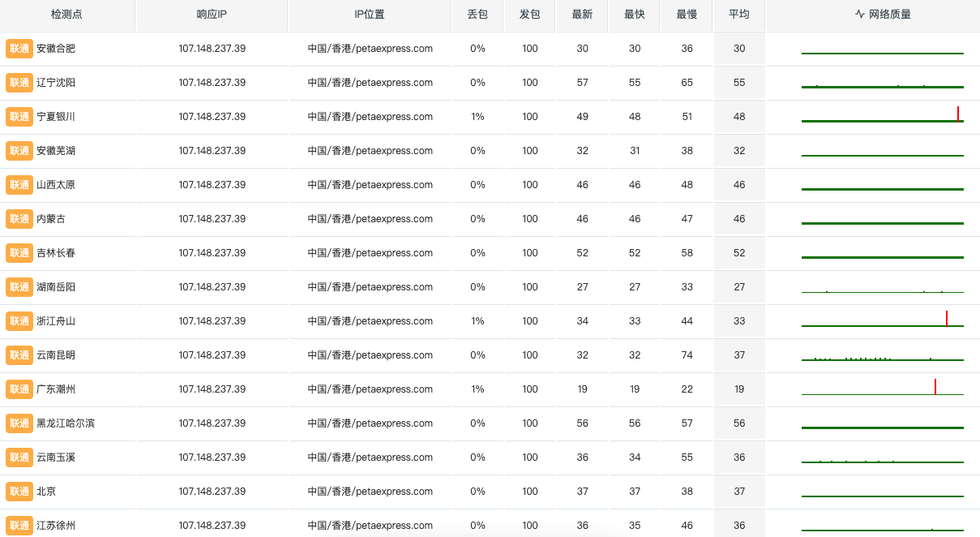Click the 联通 badge for 北京
This screenshot has height=537, width=980.
pos(19,492)
